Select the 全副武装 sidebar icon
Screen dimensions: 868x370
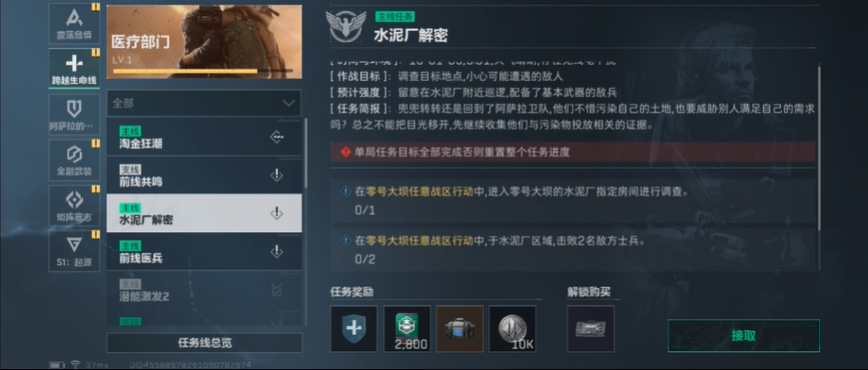click(x=74, y=159)
